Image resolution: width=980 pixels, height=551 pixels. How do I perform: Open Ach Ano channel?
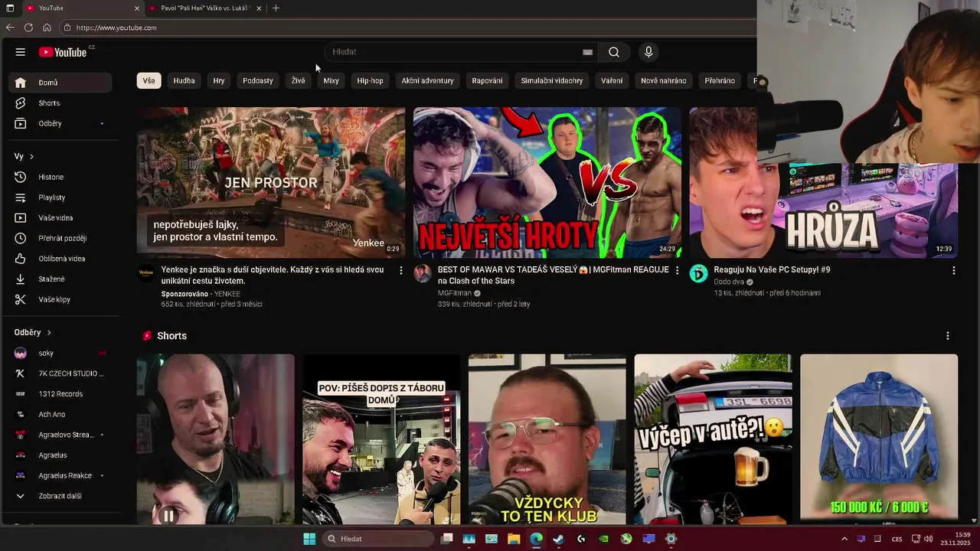pos(61,414)
